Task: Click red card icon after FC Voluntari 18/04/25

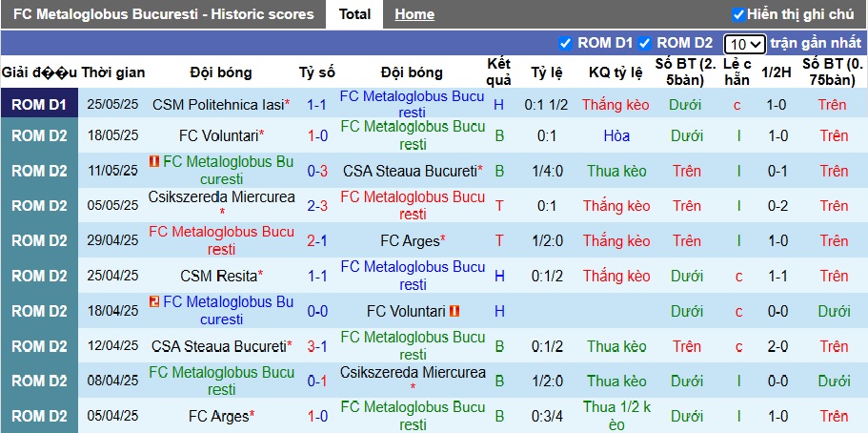Action: (x=454, y=312)
